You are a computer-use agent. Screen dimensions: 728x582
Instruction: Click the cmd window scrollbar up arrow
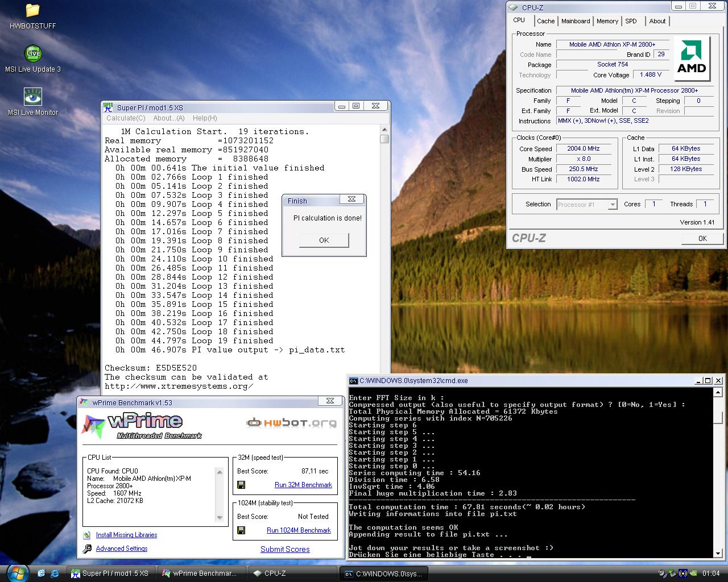[718, 393]
